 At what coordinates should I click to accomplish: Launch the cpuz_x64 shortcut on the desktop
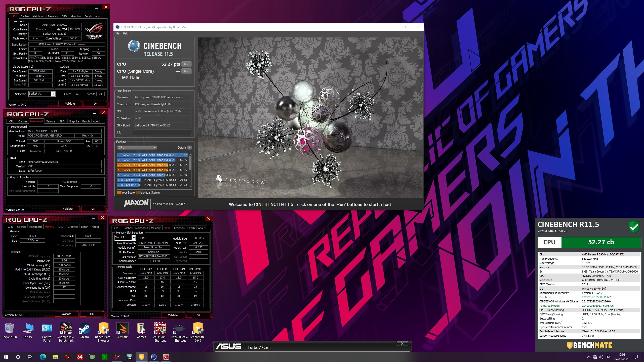click(x=160, y=333)
